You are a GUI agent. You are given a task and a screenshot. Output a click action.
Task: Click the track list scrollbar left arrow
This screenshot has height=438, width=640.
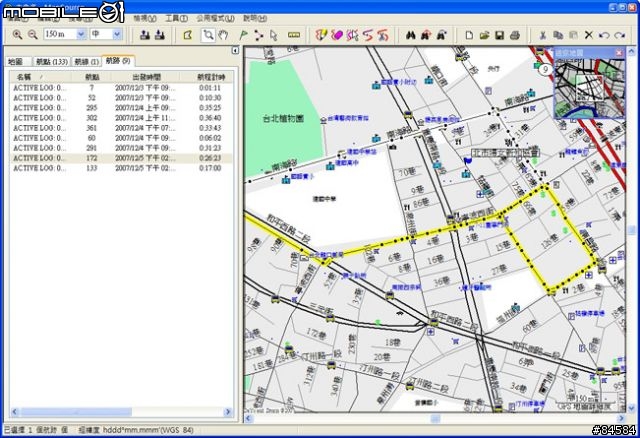15,412
